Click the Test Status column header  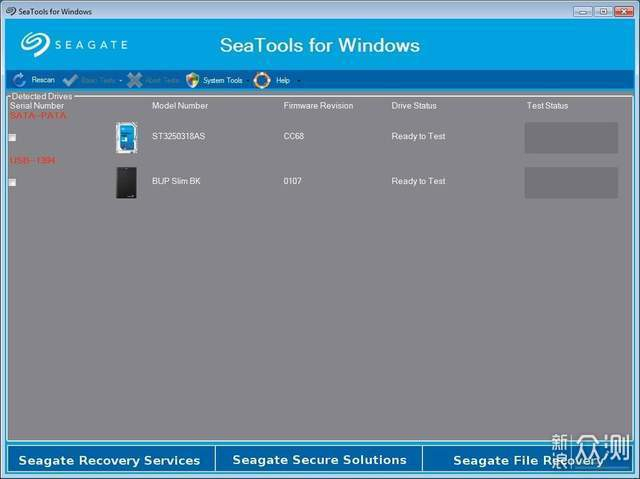click(x=547, y=106)
